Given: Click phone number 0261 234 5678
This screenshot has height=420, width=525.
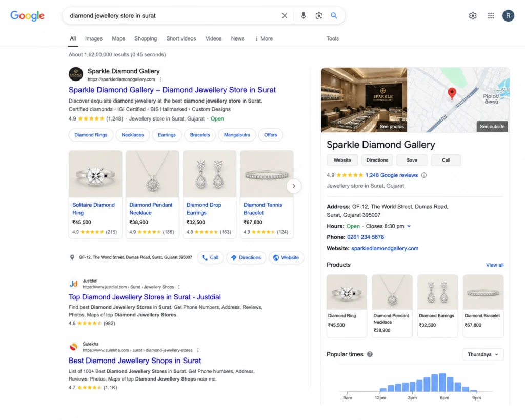Looking at the screenshot, I should pyautogui.click(x=365, y=237).
